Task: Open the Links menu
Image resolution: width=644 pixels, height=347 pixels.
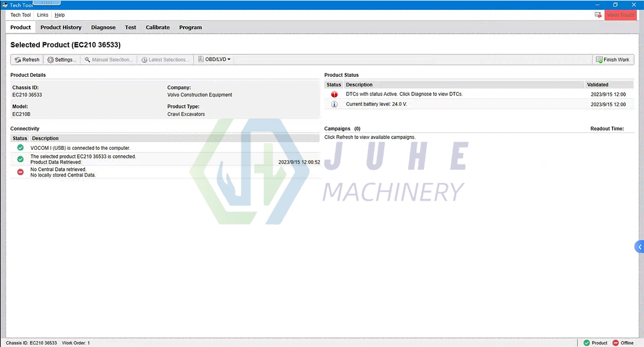Action: click(42, 15)
